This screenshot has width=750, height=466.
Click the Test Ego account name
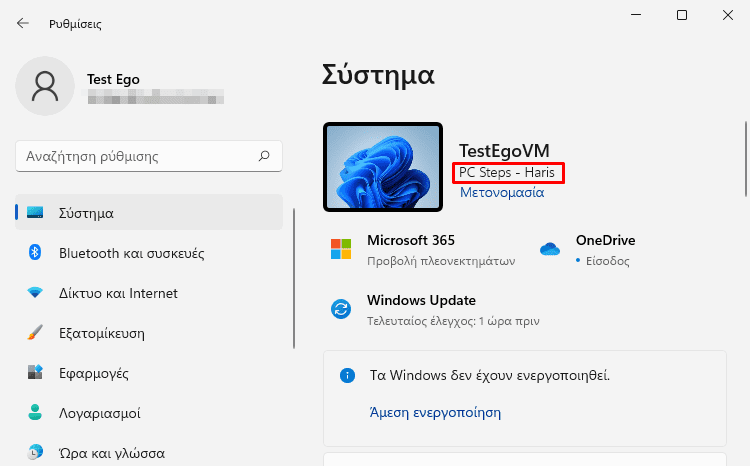(113, 79)
